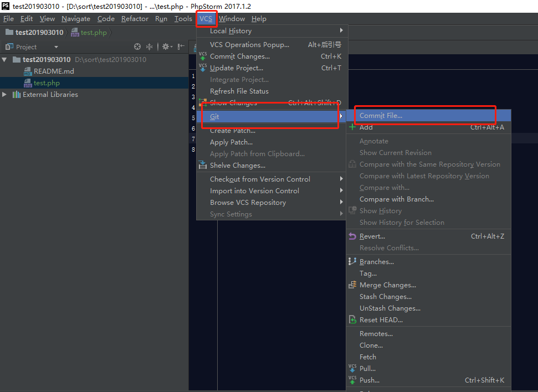Choose Fetch in Git submenu
The image size is (538, 392).
coord(428,357)
